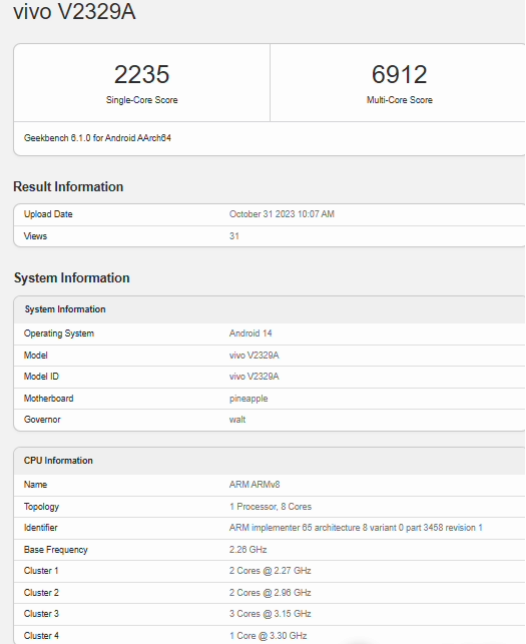Select the pineapple motherboard value
This screenshot has width=526, height=644.
248,399
